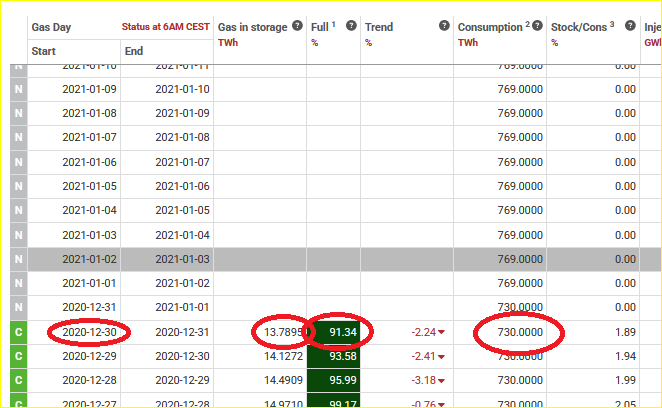
Task: Click the green C badge for 2020-12-30
Action: pos(19,332)
